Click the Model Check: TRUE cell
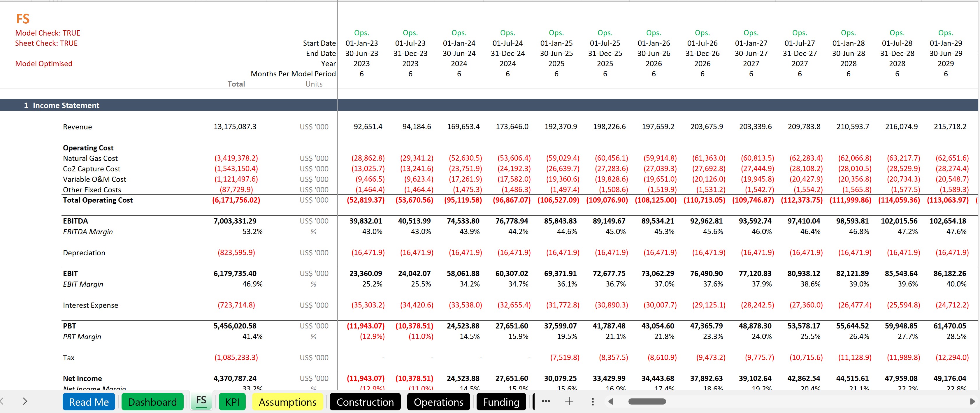980x413 pixels. [48, 33]
